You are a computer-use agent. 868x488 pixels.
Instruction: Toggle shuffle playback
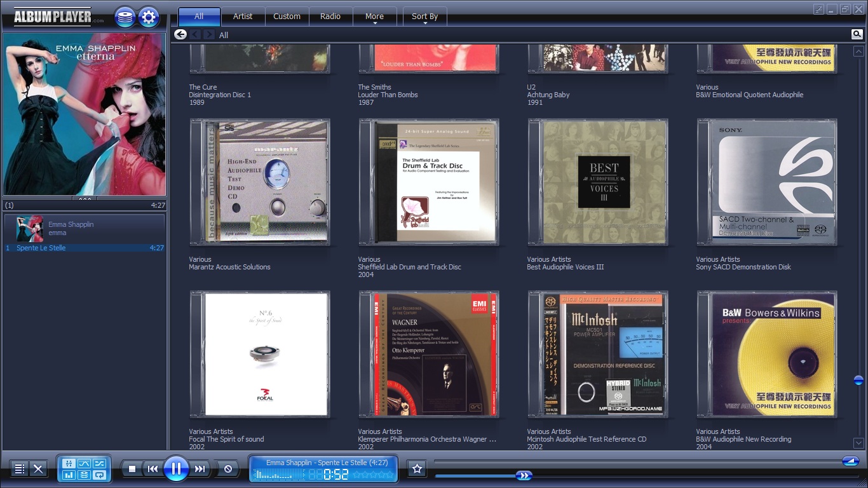point(99,463)
